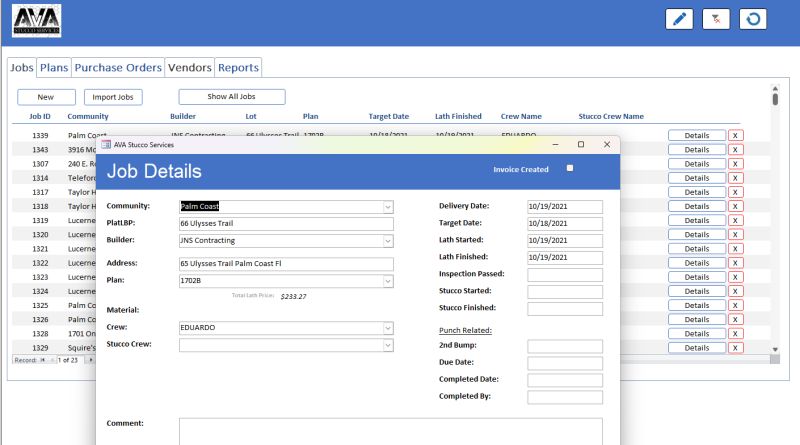
Task: Open Details for job 1329
Action: pos(697,348)
